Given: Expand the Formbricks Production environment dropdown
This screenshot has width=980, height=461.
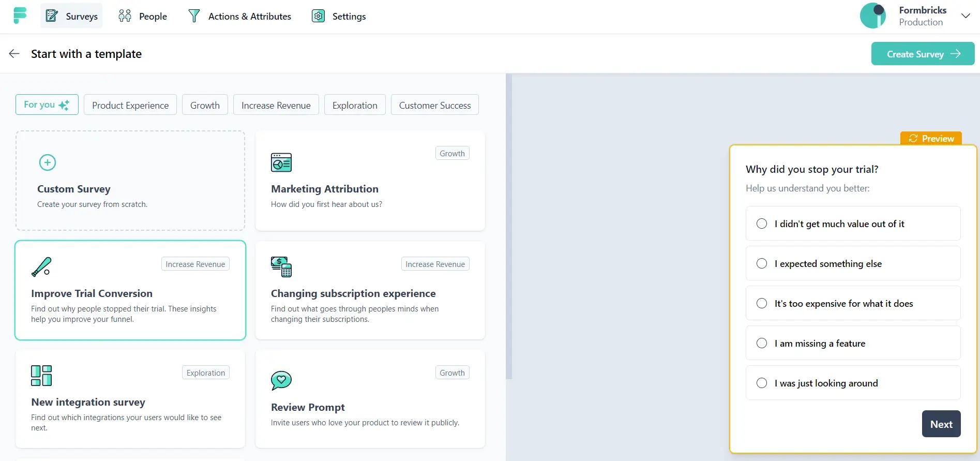Looking at the screenshot, I should (x=965, y=16).
